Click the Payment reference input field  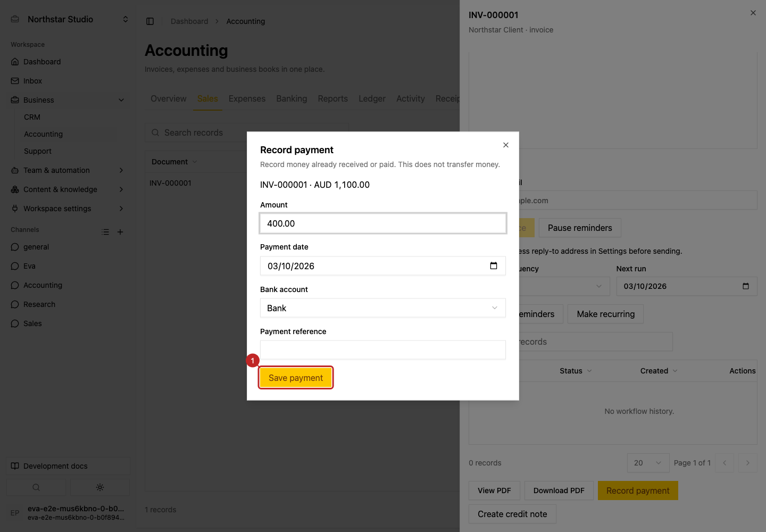[x=382, y=350]
